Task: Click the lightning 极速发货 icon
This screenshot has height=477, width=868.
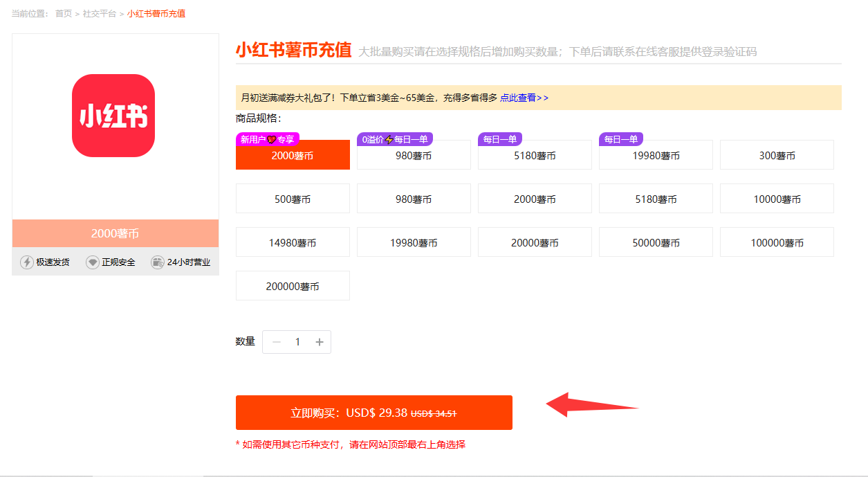Action: (x=27, y=262)
